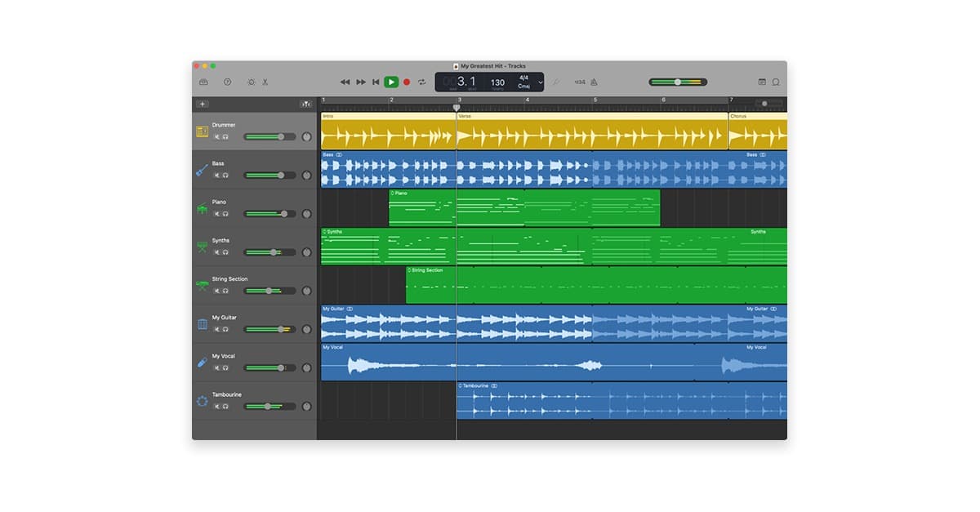The height and width of the screenshot is (512, 980).
Task: Expand the LCD display mode dropdown
Action: (540, 82)
